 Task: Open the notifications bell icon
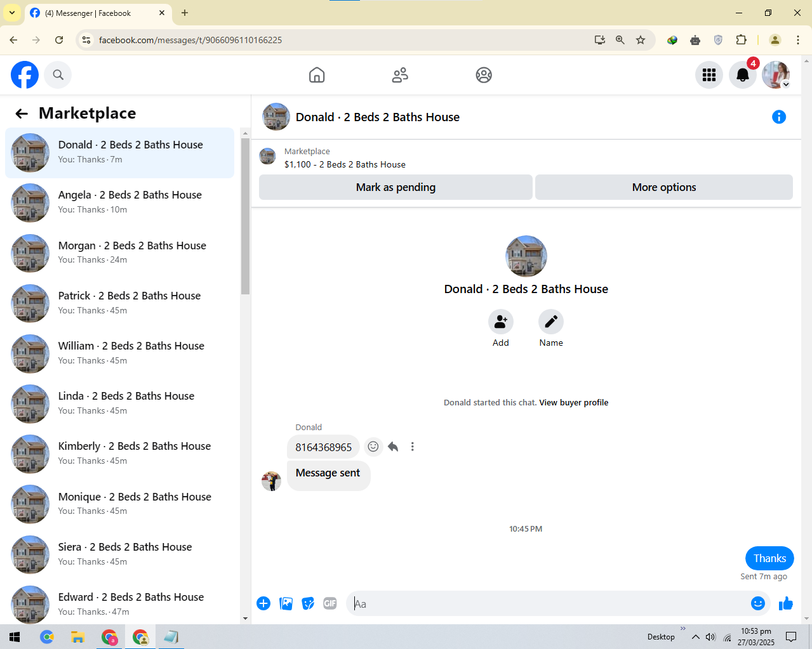click(742, 75)
